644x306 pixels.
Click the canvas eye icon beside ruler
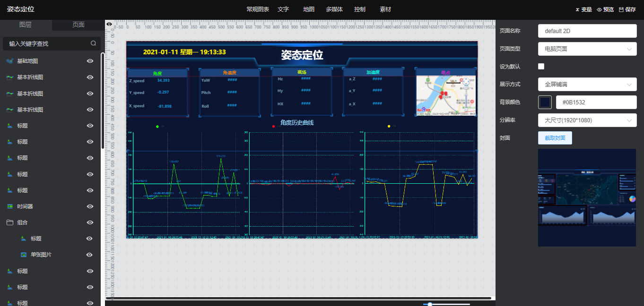(x=109, y=24)
